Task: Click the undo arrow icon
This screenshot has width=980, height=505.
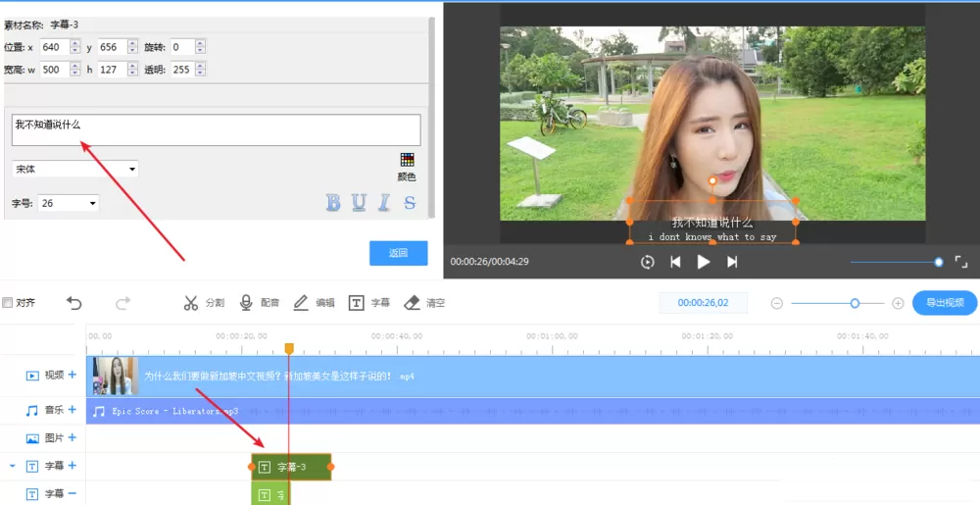Action: [x=74, y=303]
